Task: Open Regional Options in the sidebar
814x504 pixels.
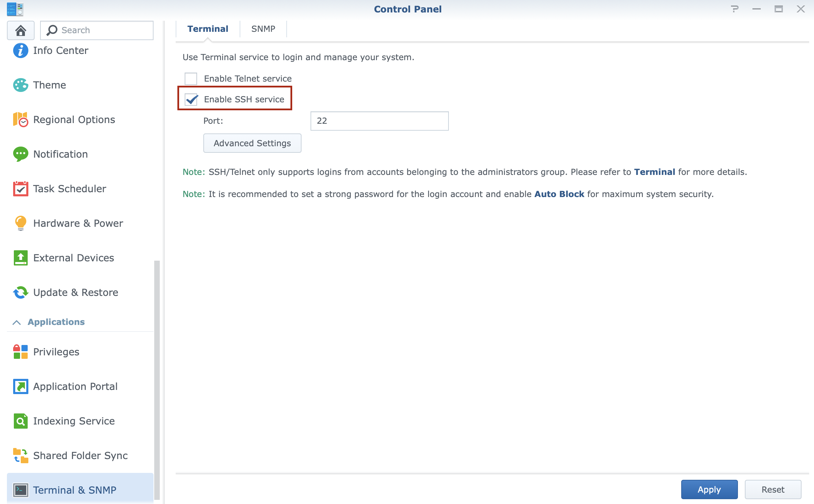Action: point(74,120)
